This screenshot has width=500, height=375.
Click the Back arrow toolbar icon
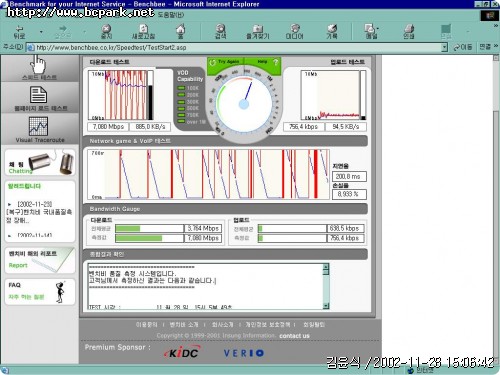click(19, 29)
